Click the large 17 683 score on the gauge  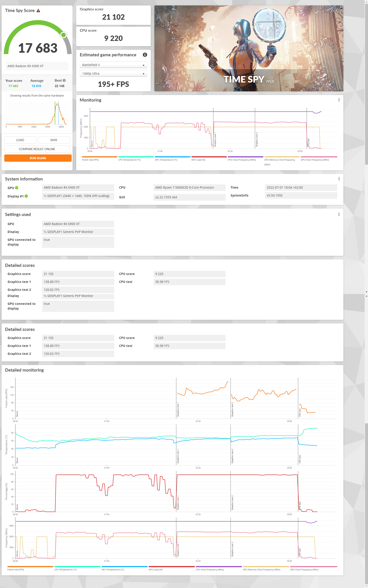point(38,48)
